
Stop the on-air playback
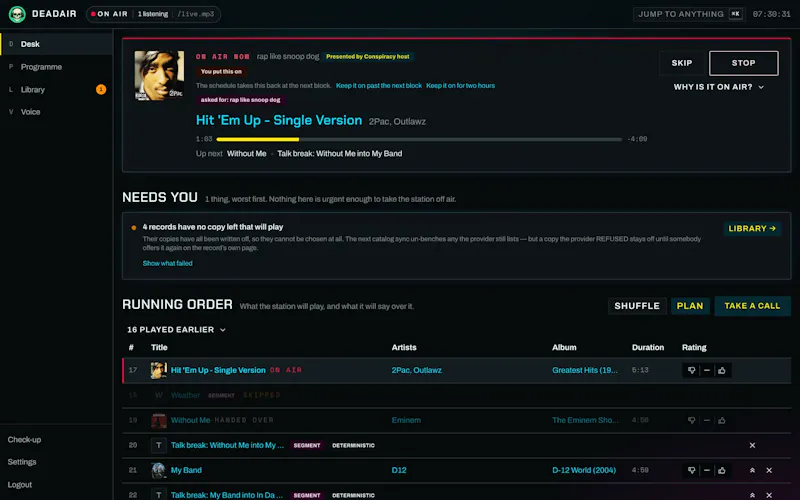click(x=743, y=63)
